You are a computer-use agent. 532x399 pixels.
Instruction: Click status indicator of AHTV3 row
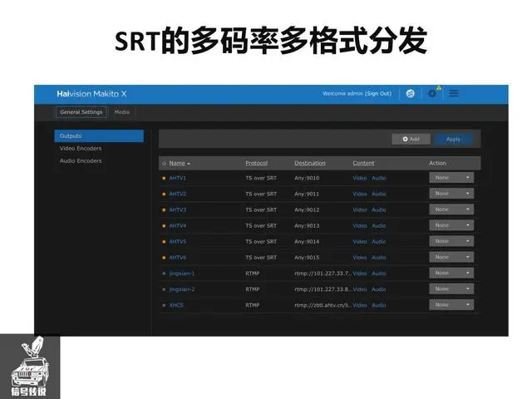164,210
